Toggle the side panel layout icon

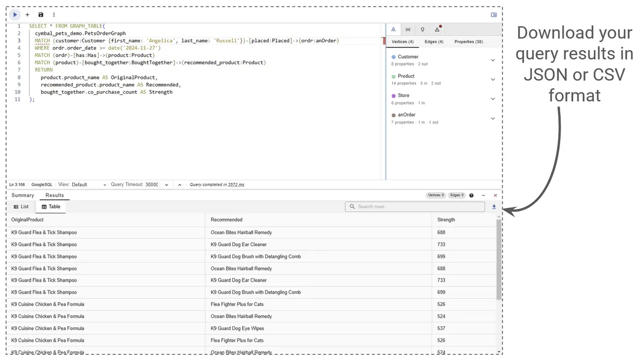pos(494,15)
